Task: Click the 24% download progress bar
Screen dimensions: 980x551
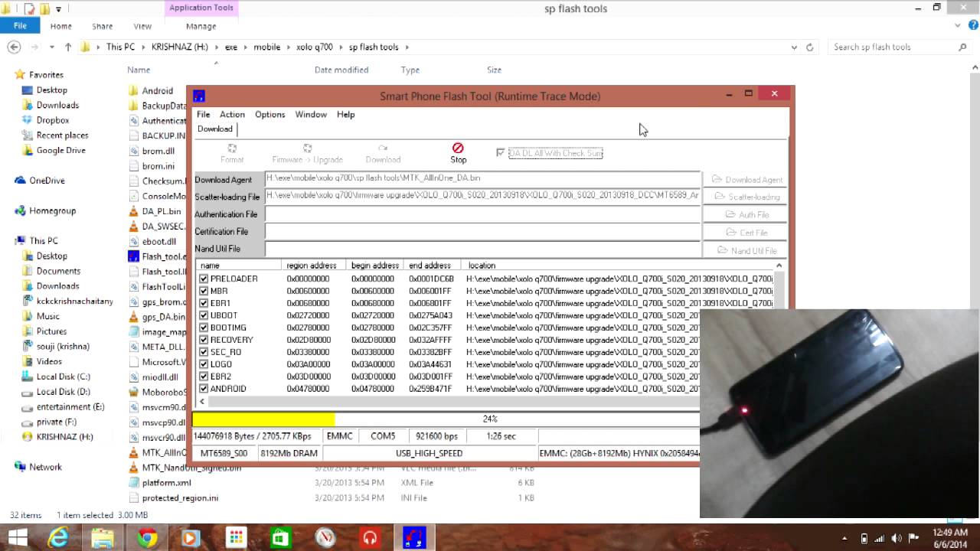Action: (x=446, y=419)
